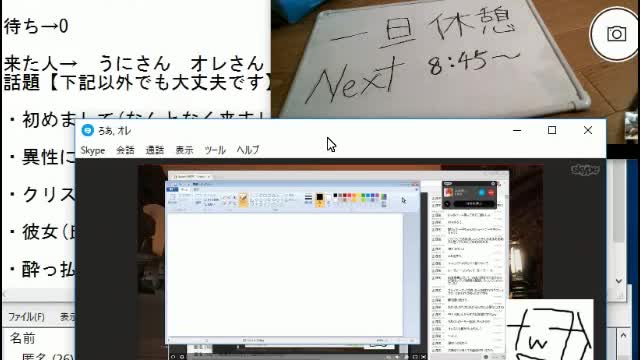Open the 会話 menu in Skype
Screen dimensions: 640x360
click(x=125, y=150)
